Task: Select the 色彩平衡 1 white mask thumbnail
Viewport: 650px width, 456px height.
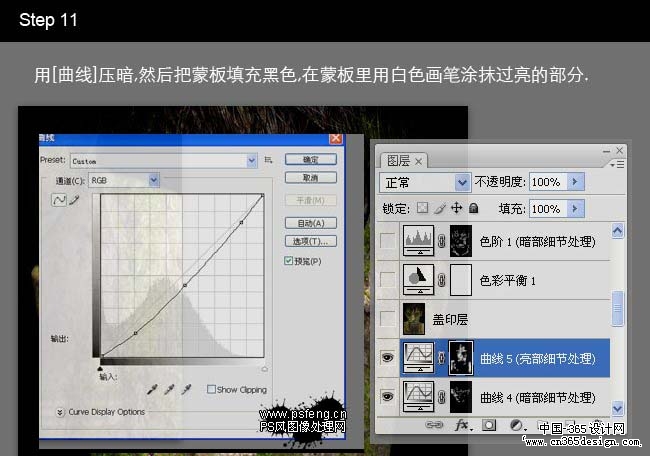Action: coord(461,280)
